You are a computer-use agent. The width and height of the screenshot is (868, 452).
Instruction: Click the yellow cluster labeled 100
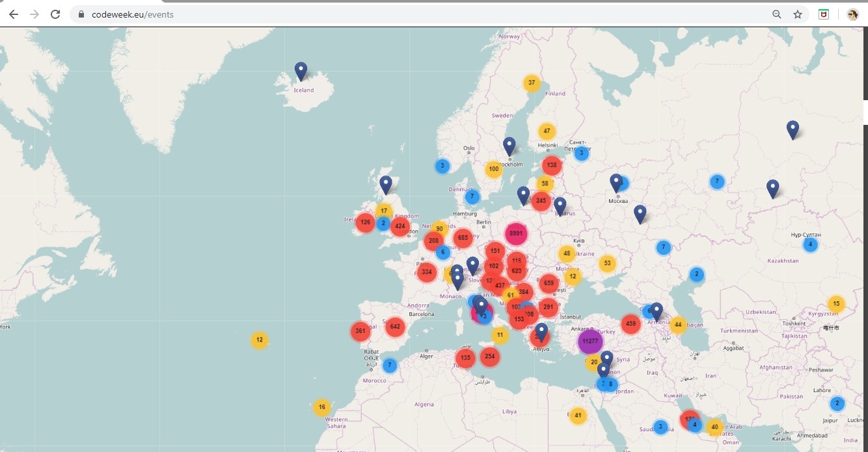(494, 169)
